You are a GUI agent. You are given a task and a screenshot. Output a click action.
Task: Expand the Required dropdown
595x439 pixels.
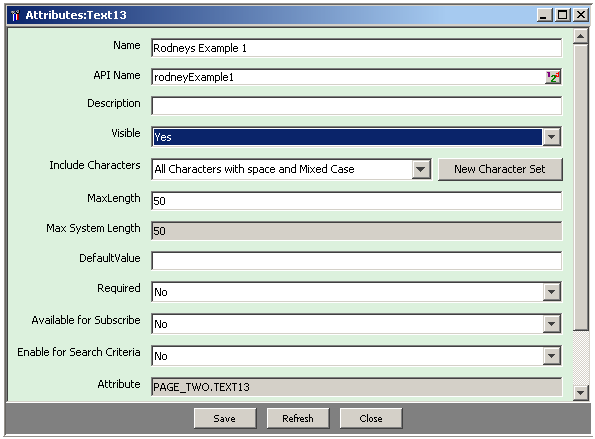[x=551, y=292]
